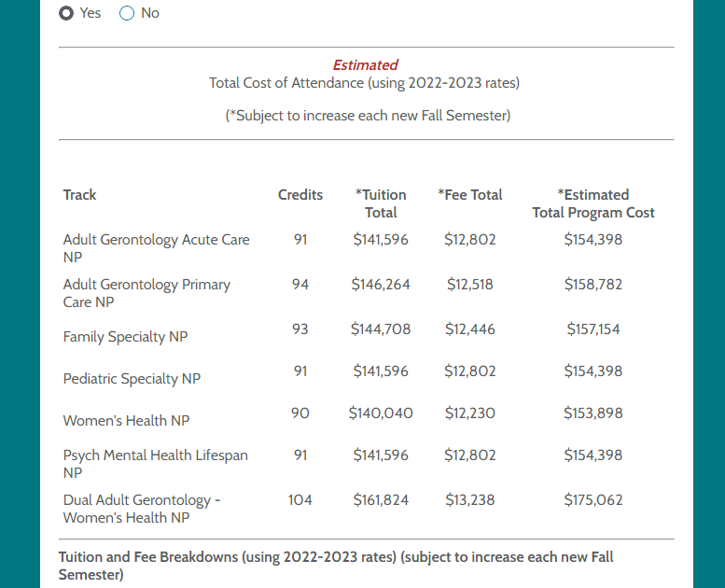Click the $175,062 total program cost
Viewport: 725px width, 588px height.
click(x=593, y=500)
